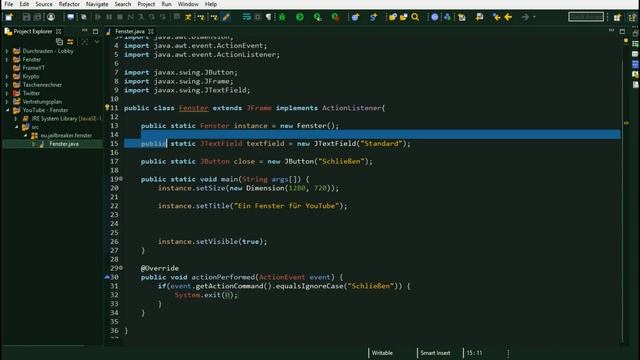Open the Search menu
Image resolution: width=640 pixels, height=360 pixels.
122,4
